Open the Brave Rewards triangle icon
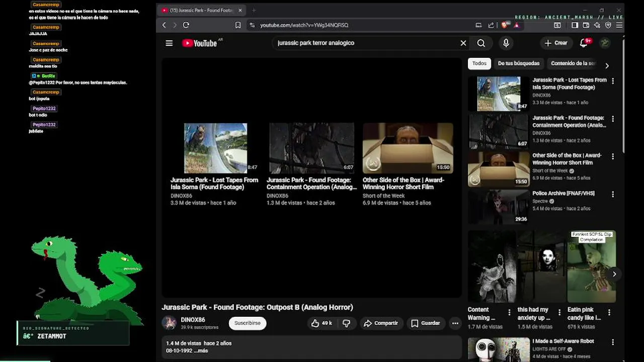Viewport: 644px width, 362px height. pyautogui.click(x=516, y=25)
